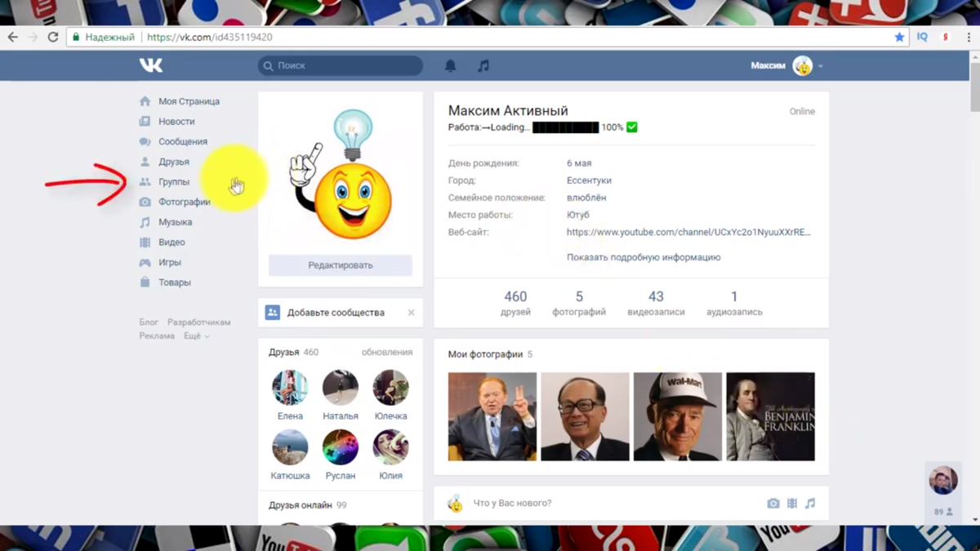Open the 460 друзей counter

515,303
